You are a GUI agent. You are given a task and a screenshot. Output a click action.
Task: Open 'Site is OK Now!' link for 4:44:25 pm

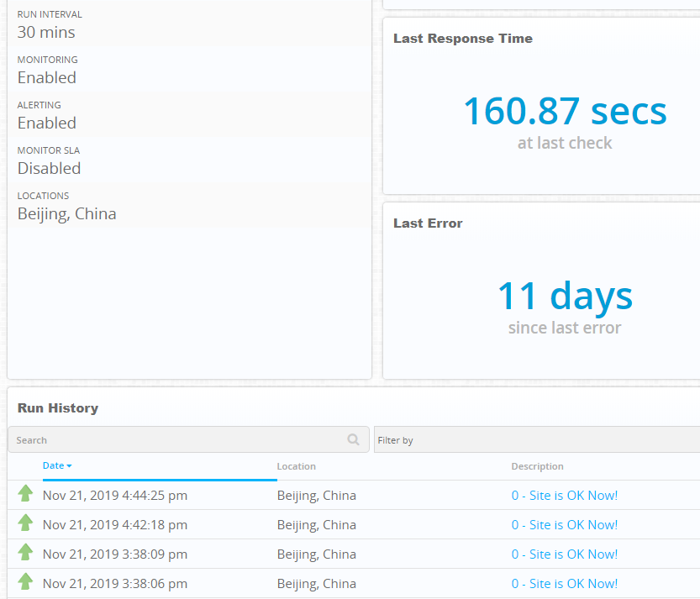(564, 496)
